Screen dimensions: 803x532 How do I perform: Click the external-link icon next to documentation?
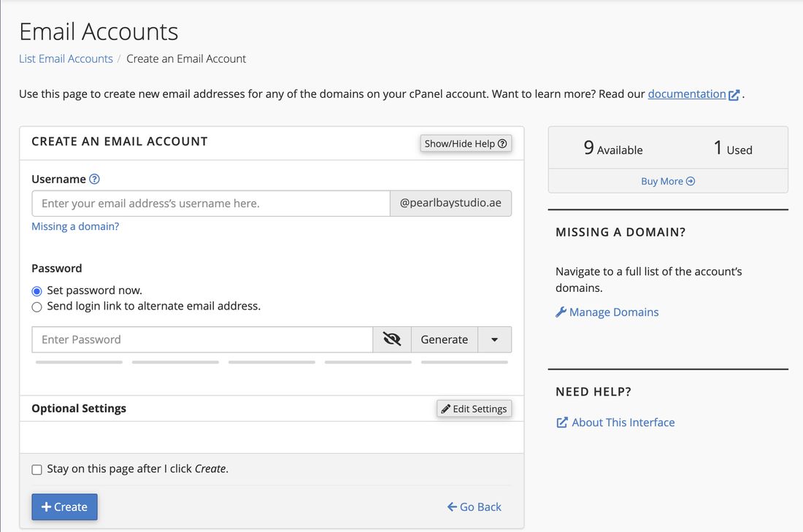pyautogui.click(x=734, y=95)
